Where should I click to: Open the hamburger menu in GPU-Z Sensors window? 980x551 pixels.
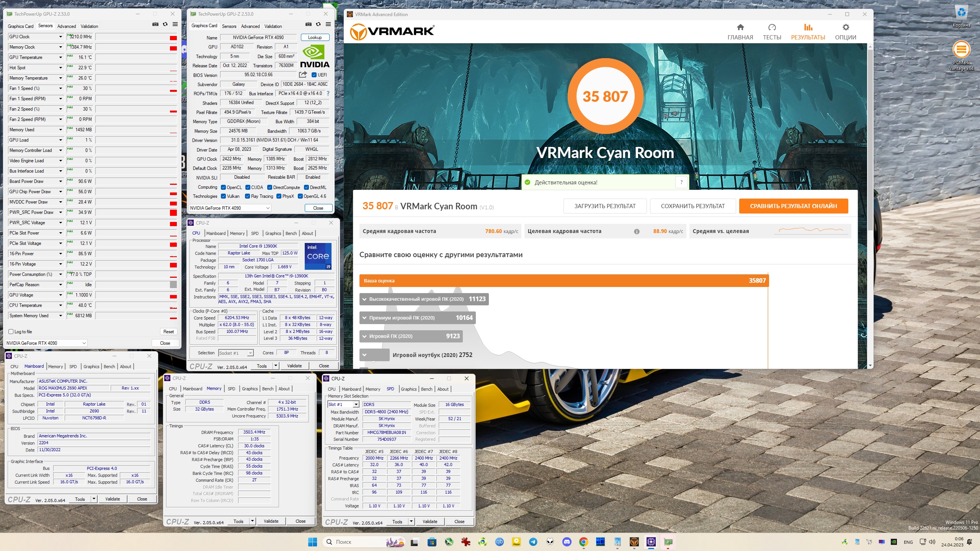[x=175, y=24]
